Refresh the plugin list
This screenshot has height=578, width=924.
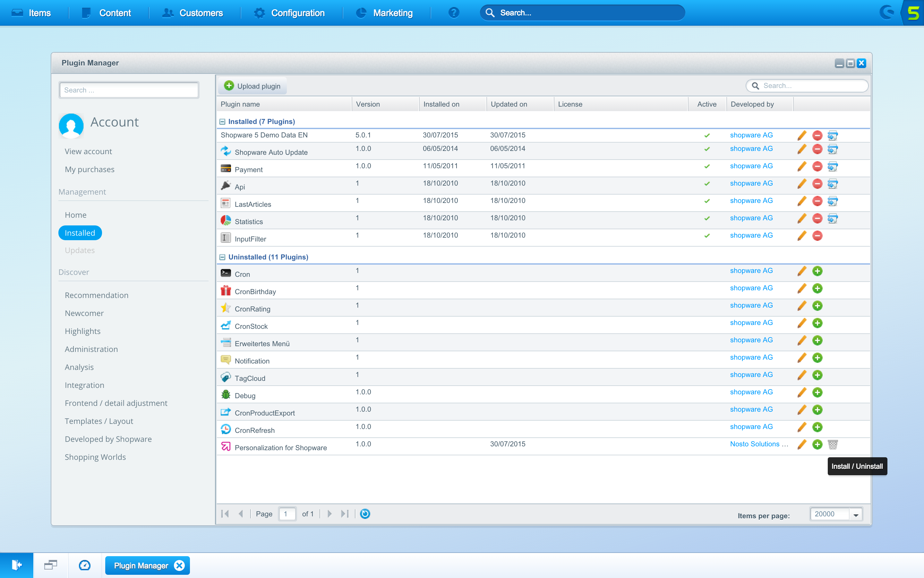point(365,514)
